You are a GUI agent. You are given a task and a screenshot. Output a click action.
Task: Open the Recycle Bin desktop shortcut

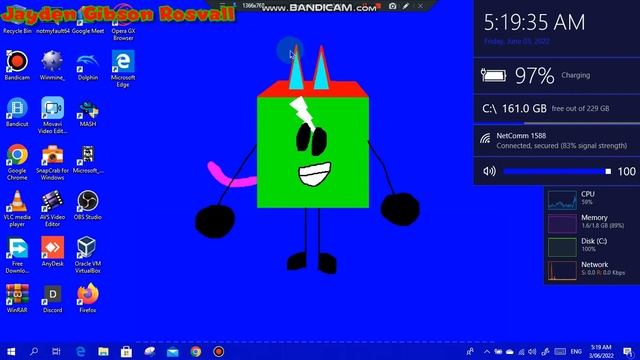[x=17, y=20]
